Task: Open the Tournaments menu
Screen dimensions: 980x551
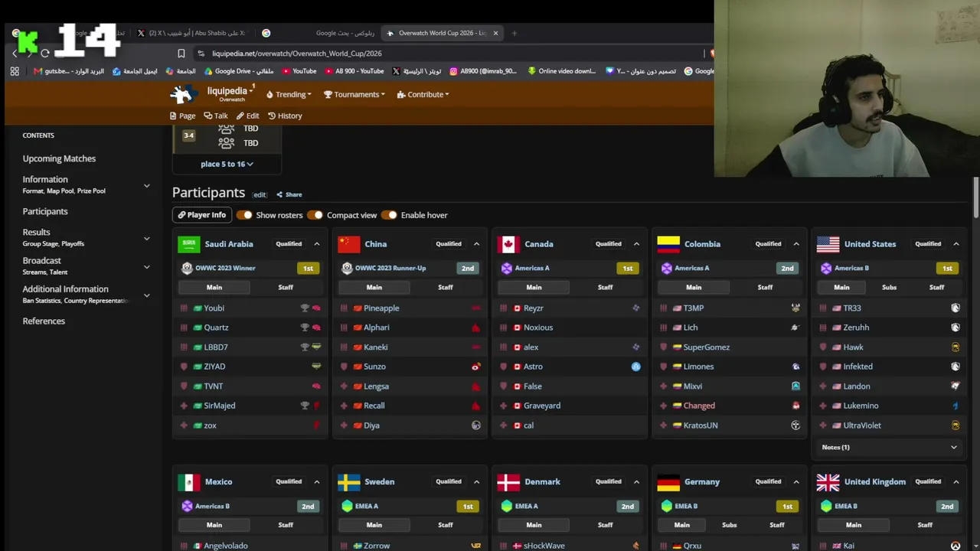Action: (354, 95)
